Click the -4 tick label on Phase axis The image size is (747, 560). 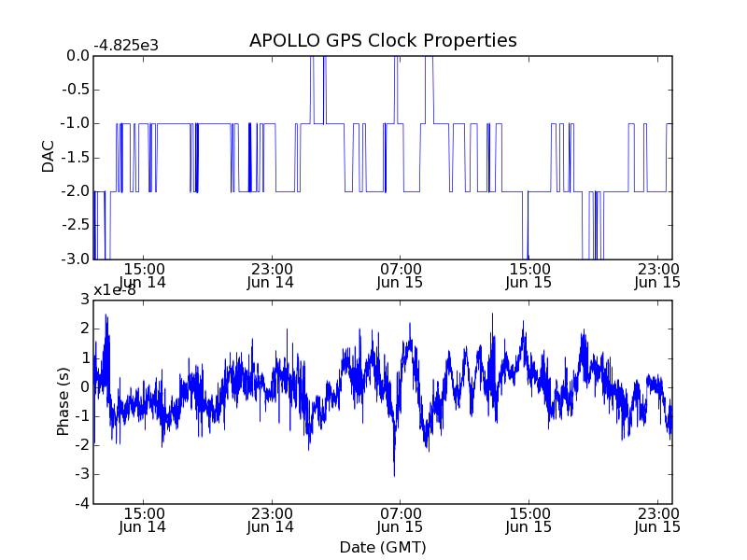(x=82, y=503)
